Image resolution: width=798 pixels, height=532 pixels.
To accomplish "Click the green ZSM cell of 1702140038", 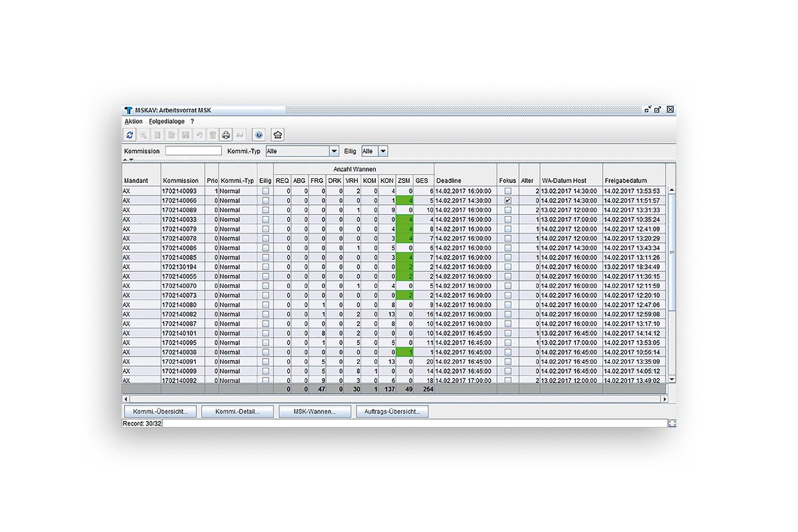I will [x=405, y=352].
